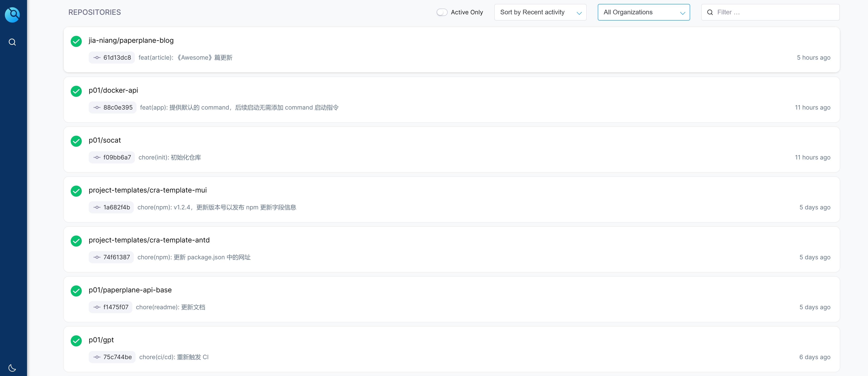Click commit hash 88c0e395 badge
868x376 pixels.
(112, 107)
